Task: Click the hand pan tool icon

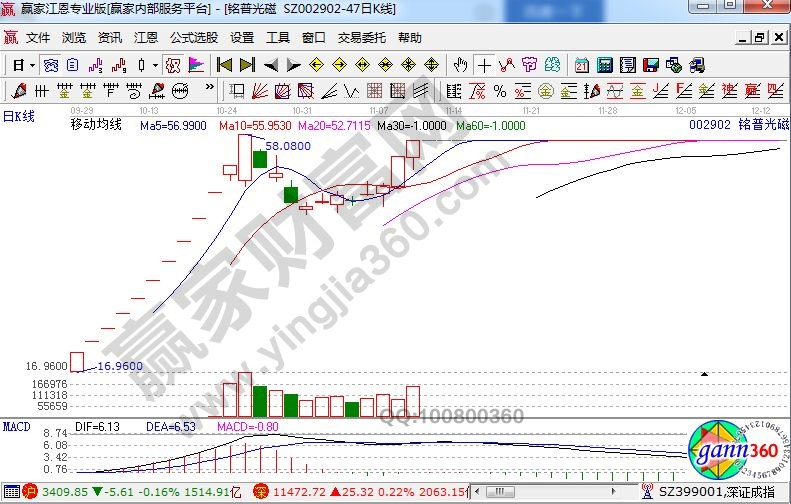Action: pos(460,65)
